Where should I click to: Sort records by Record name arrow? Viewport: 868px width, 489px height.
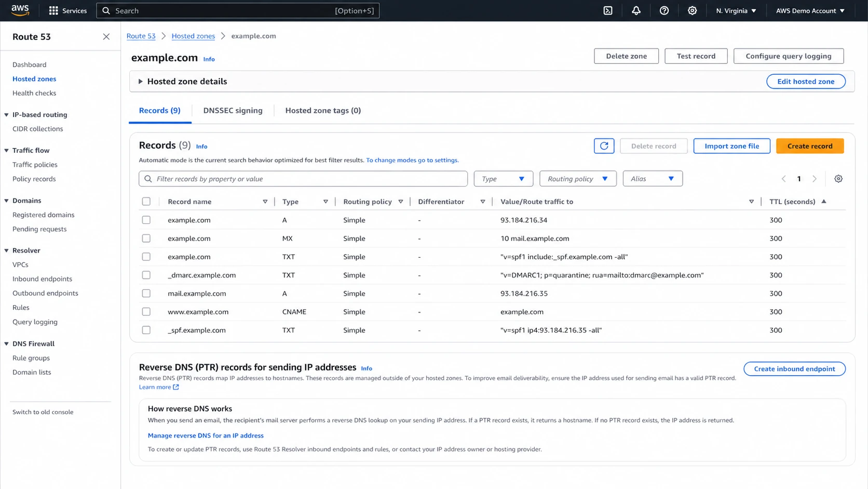265,202
